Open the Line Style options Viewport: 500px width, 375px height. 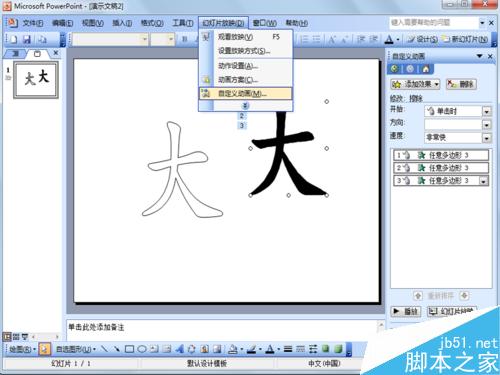point(288,349)
